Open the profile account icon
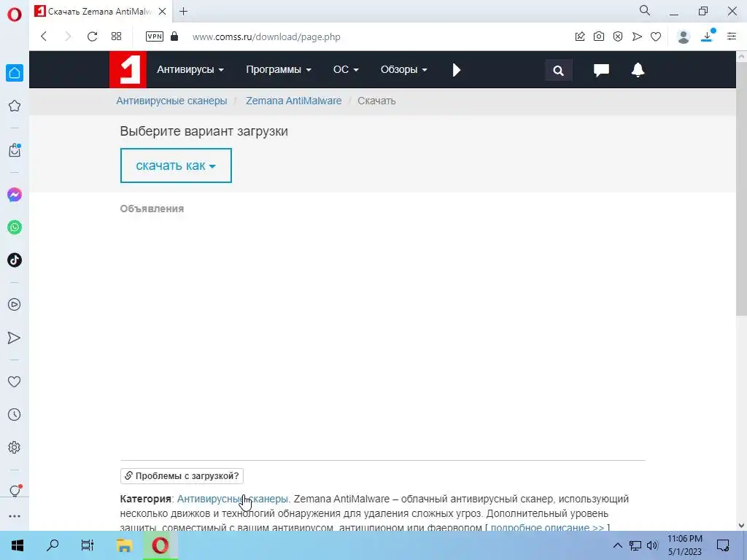 [684, 36]
